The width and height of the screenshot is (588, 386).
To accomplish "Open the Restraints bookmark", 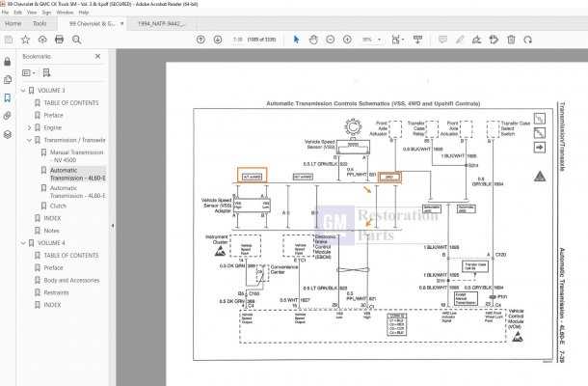I will pos(56,292).
